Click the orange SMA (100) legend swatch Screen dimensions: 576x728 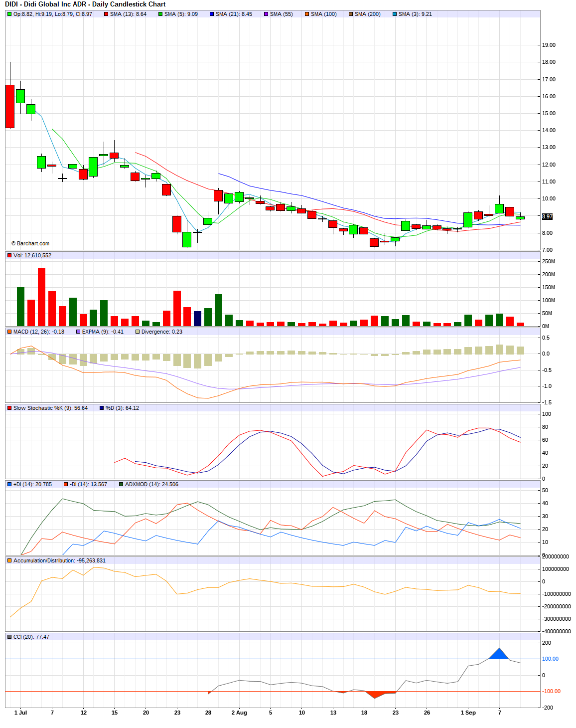[x=307, y=14]
